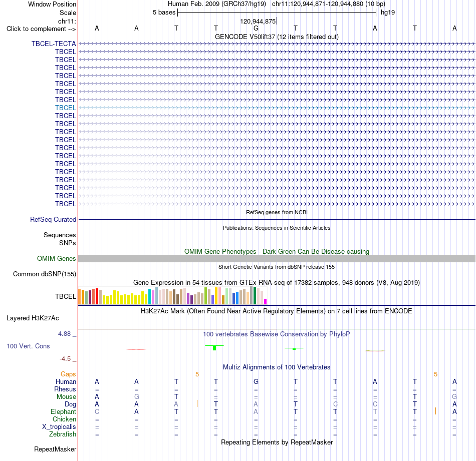
Task: Select the Human species label
Action: click(x=66, y=381)
